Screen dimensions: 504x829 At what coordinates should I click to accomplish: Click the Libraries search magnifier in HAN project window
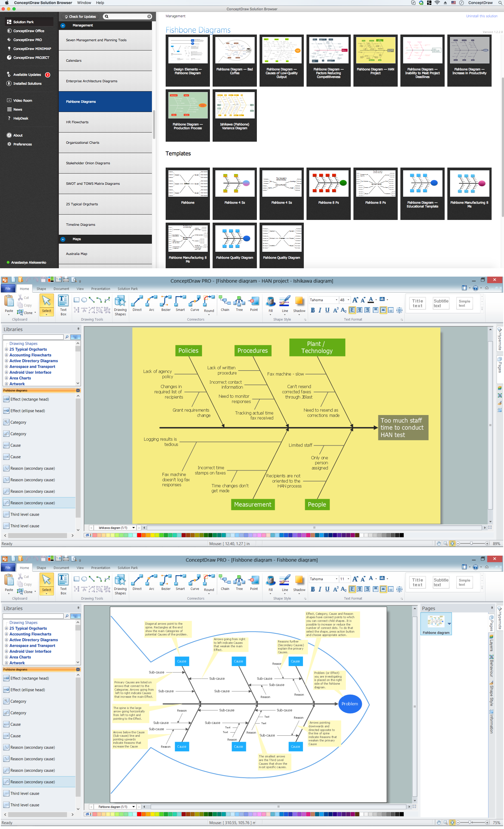coord(67,337)
